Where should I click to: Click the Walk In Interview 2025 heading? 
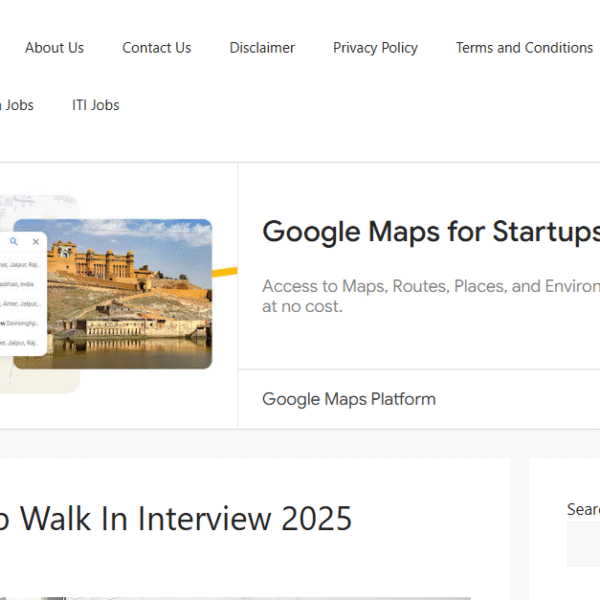(176, 518)
